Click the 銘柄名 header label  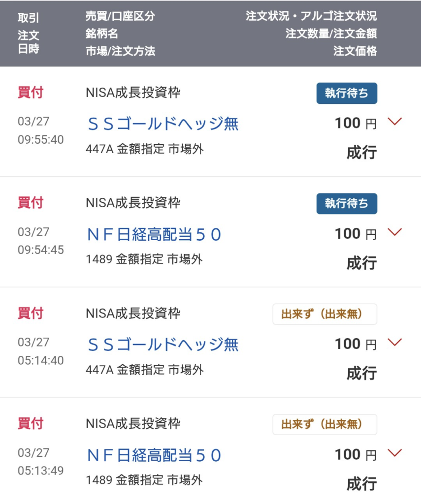coord(102,34)
